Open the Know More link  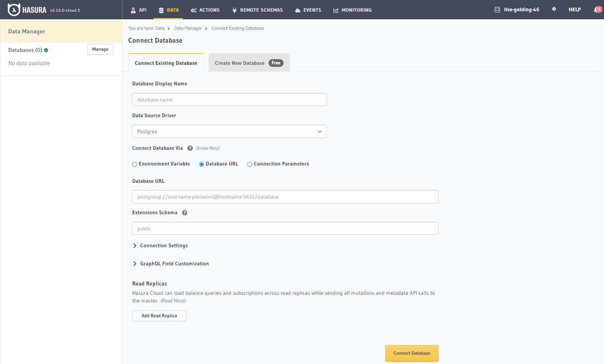click(208, 148)
